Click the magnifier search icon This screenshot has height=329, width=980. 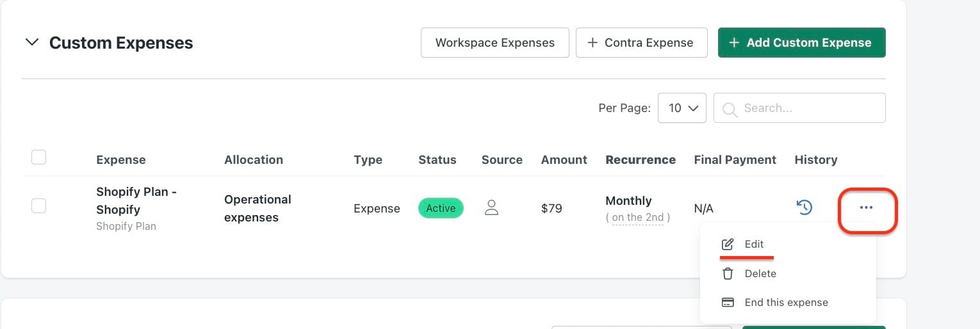coord(729,109)
